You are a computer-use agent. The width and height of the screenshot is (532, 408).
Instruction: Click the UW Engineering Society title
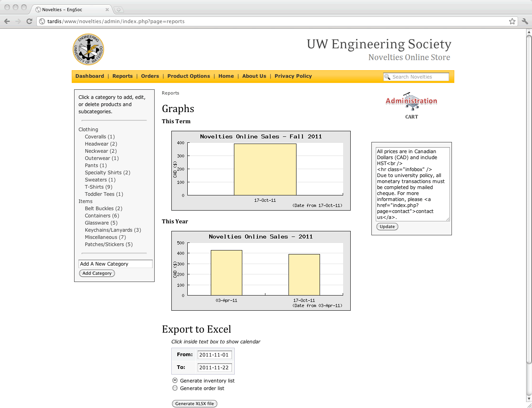click(379, 44)
